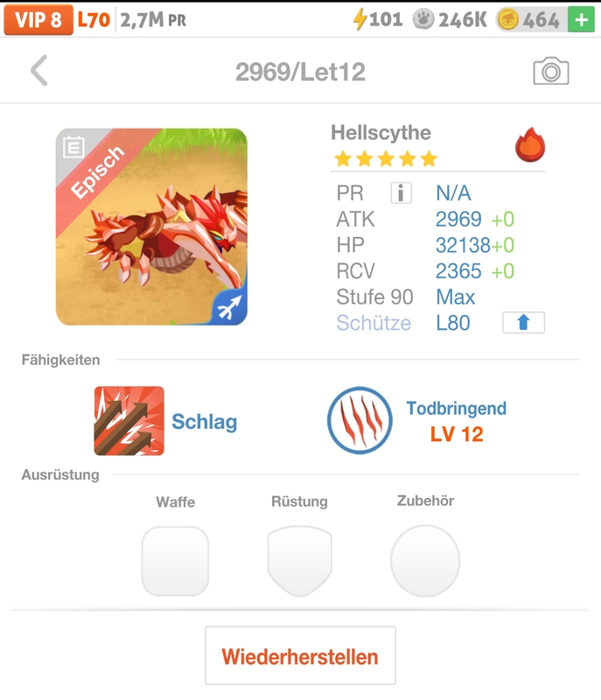Open the camera screenshot icon
The image size is (601, 700).
pyautogui.click(x=551, y=72)
